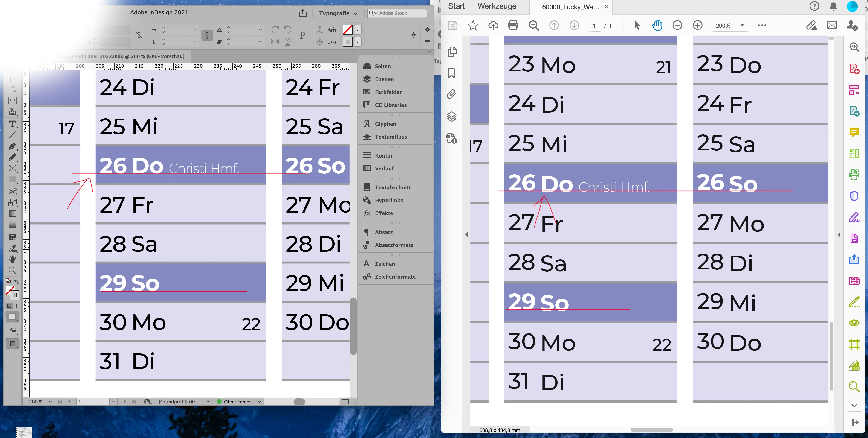The width and height of the screenshot is (868, 438).
Task: Toggle formatting affects text button
Action: (17, 306)
